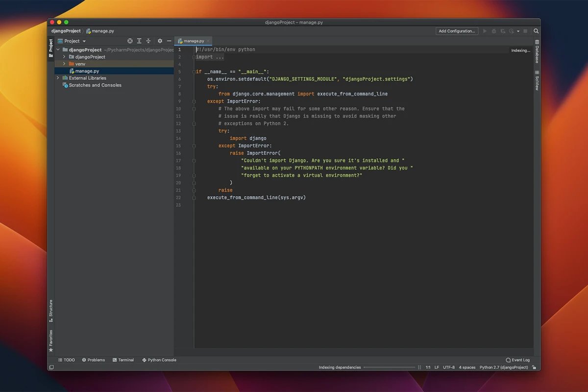
Task: Open the Terminal tool window
Action: [x=123, y=360]
